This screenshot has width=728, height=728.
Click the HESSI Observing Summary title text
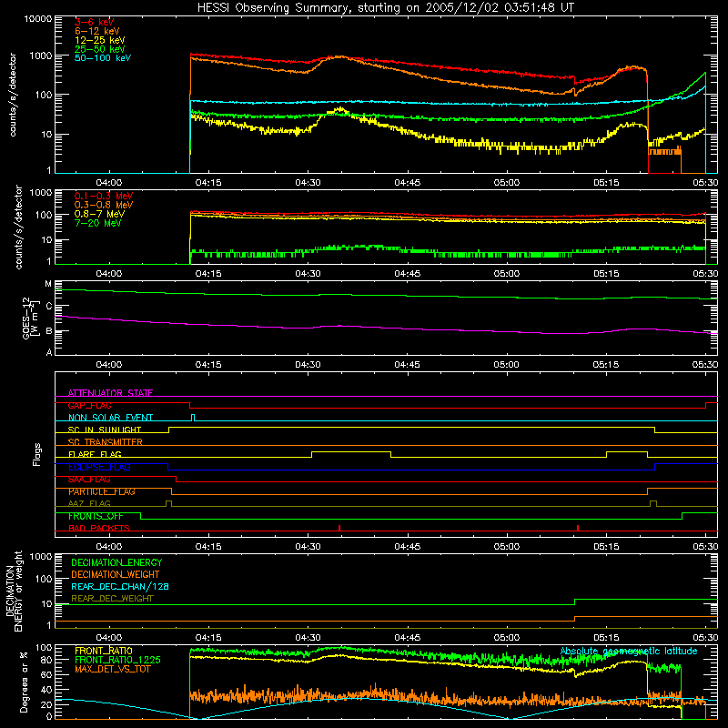click(x=385, y=7)
